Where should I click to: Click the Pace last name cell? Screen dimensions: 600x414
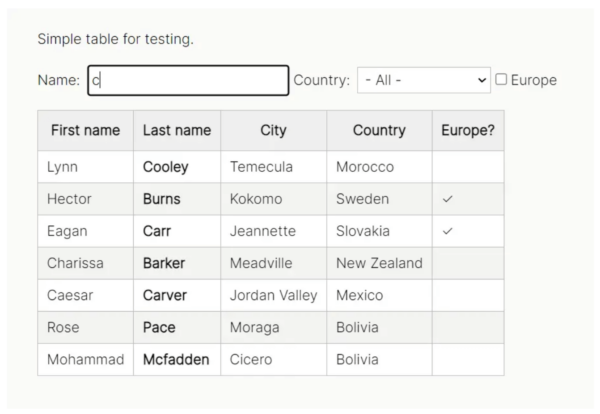point(177,328)
